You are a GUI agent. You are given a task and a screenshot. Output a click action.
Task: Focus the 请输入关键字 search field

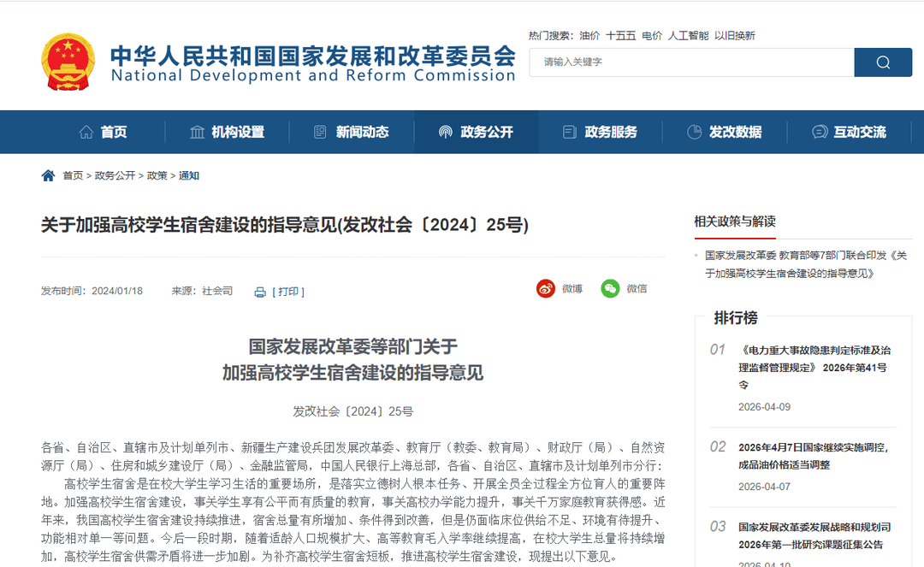691,62
